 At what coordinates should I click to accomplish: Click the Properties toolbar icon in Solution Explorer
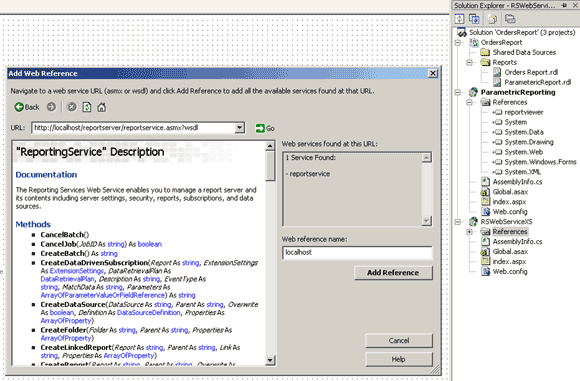click(510, 18)
